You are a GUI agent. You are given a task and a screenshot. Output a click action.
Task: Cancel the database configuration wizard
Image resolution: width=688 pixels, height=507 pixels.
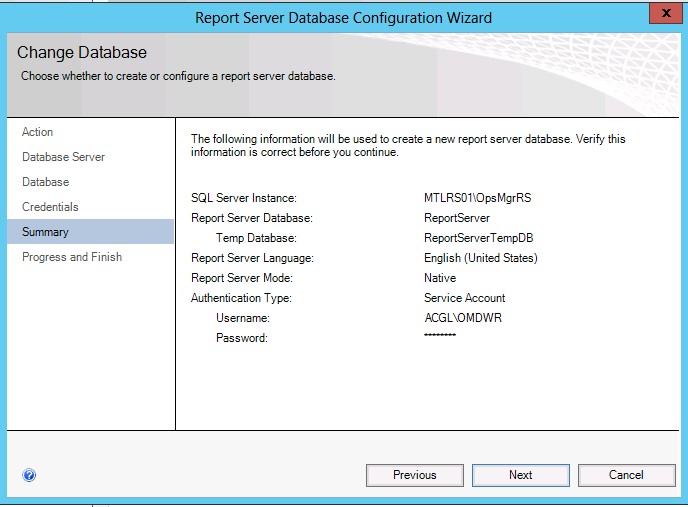(x=627, y=475)
